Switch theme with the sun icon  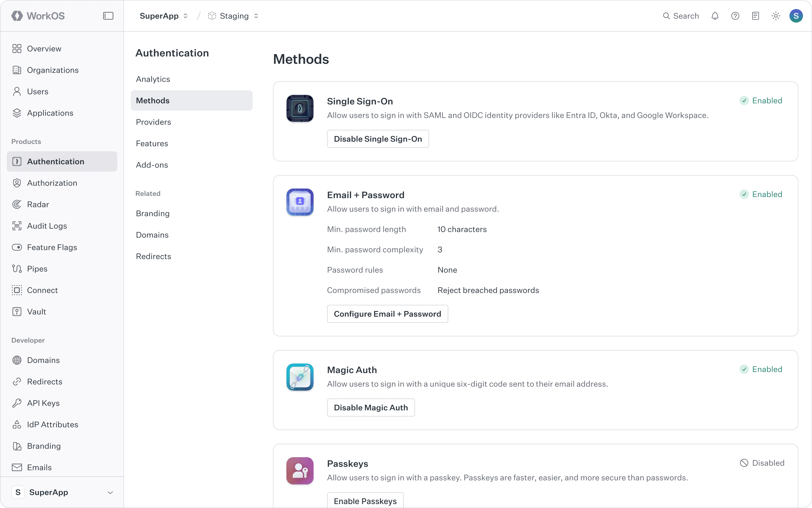pyautogui.click(x=776, y=16)
